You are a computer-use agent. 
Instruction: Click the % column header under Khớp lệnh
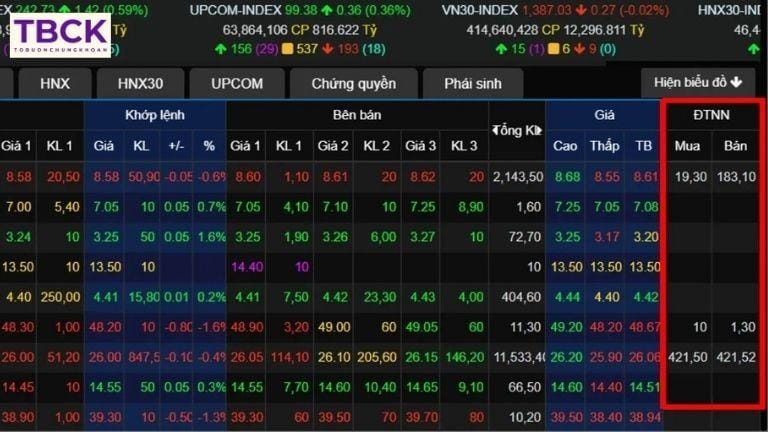tap(209, 146)
